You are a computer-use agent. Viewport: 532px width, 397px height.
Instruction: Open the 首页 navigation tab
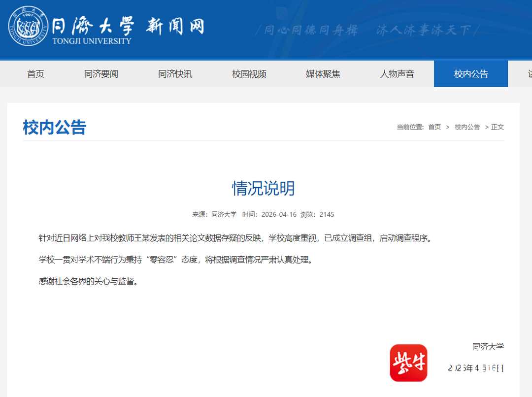click(35, 74)
